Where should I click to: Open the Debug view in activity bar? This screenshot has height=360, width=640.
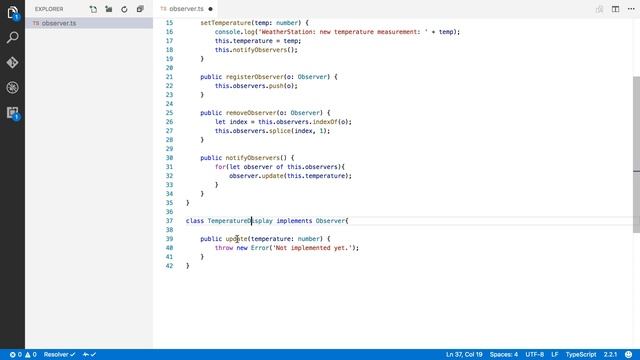[12, 87]
